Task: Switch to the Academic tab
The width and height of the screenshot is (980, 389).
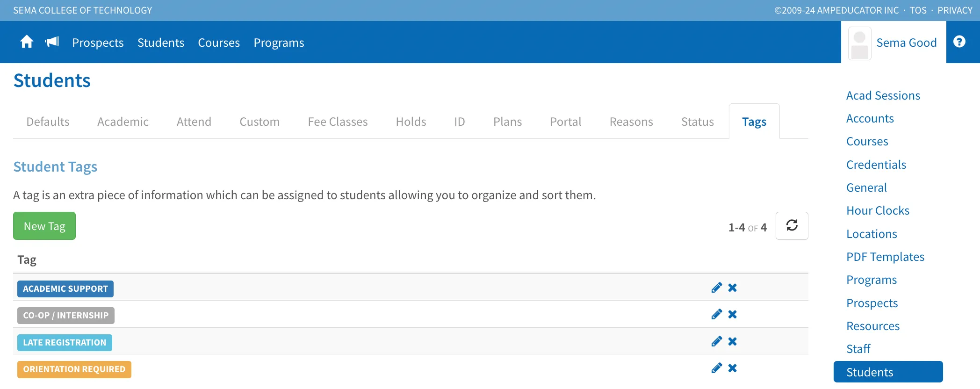Action: tap(123, 122)
